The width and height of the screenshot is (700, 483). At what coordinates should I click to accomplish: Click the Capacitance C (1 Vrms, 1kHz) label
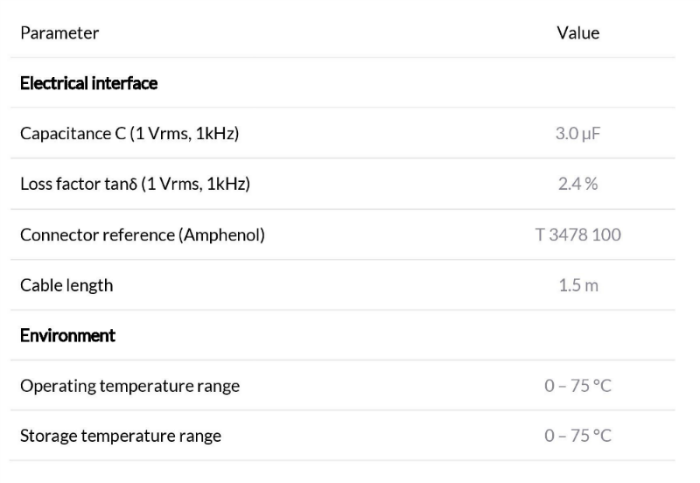129,133
